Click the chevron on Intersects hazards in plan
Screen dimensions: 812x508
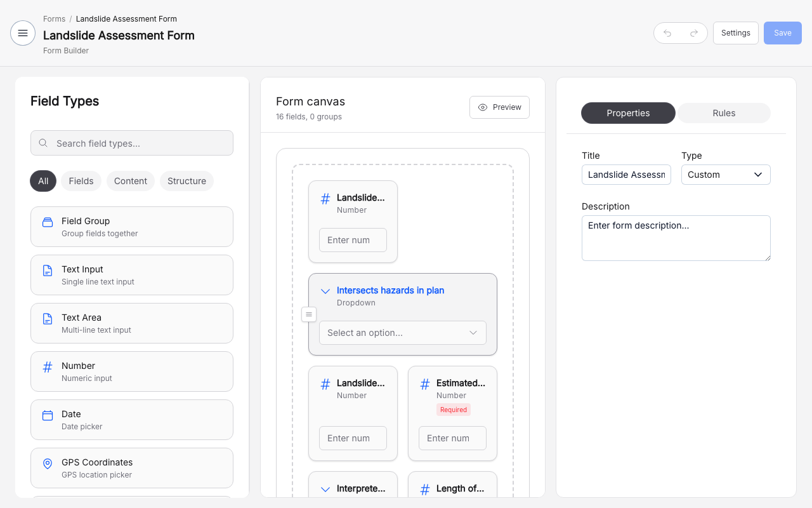(x=325, y=291)
